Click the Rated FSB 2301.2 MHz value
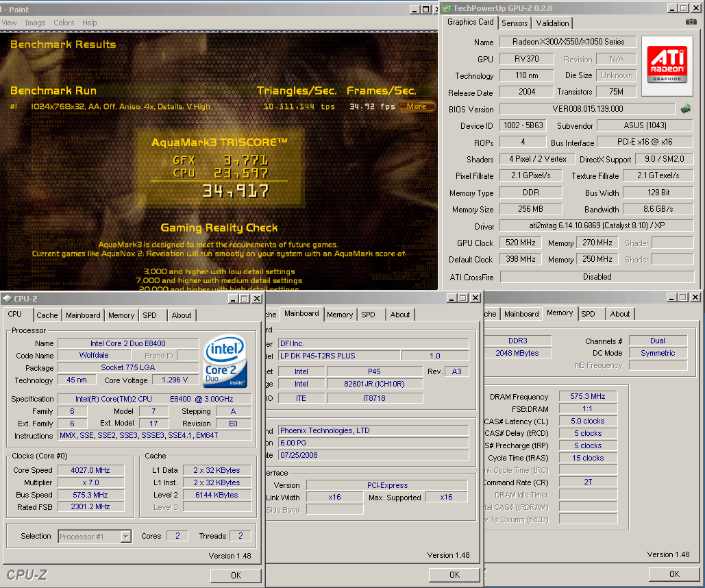This screenshot has height=588, width=705. coord(90,506)
